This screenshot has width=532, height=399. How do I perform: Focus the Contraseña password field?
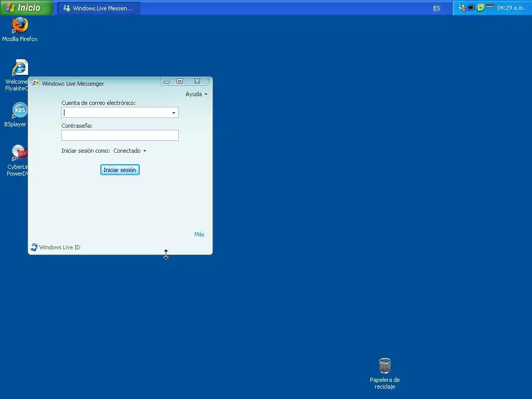coord(120,136)
